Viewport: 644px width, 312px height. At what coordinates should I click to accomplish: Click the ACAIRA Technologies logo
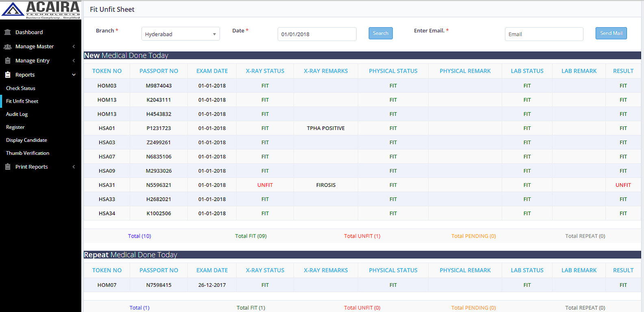click(x=41, y=10)
